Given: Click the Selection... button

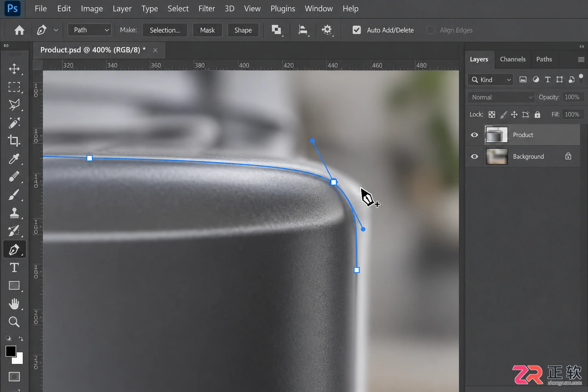Looking at the screenshot, I should tap(165, 30).
